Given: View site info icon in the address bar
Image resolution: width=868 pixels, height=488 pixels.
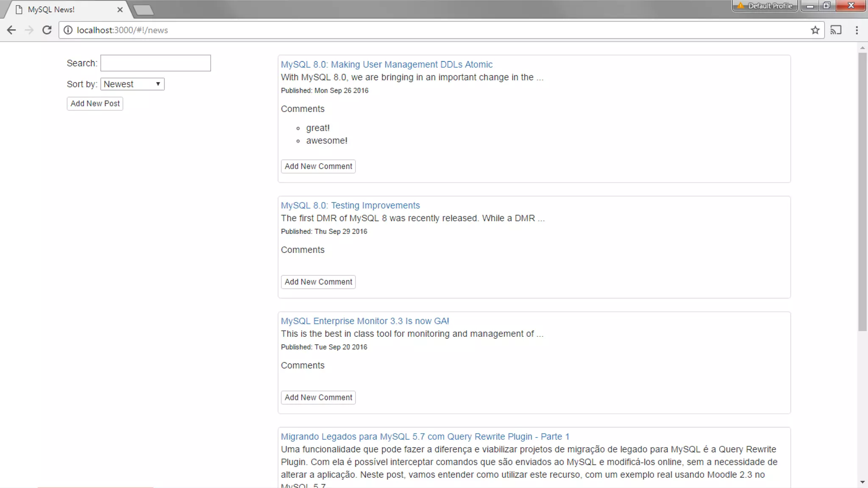Looking at the screenshot, I should click(x=68, y=30).
